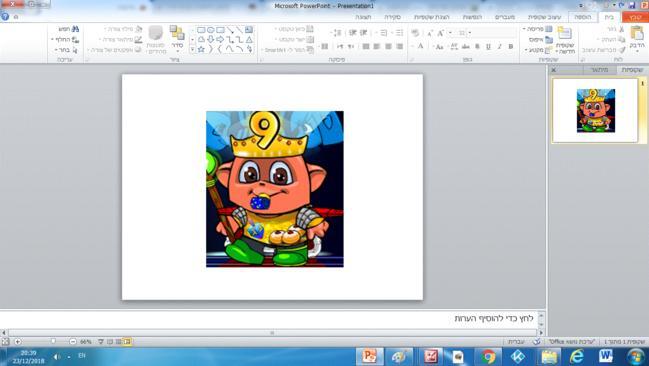Select the right arrow shape in the gallery
The height and width of the screenshot is (366, 649).
coord(220,40)
